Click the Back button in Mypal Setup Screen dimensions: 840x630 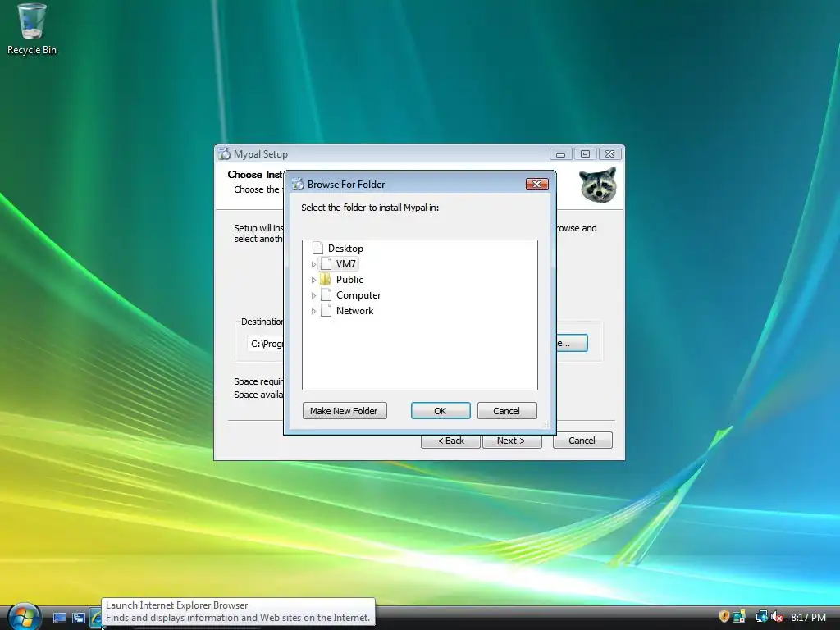tap(450, 441)
